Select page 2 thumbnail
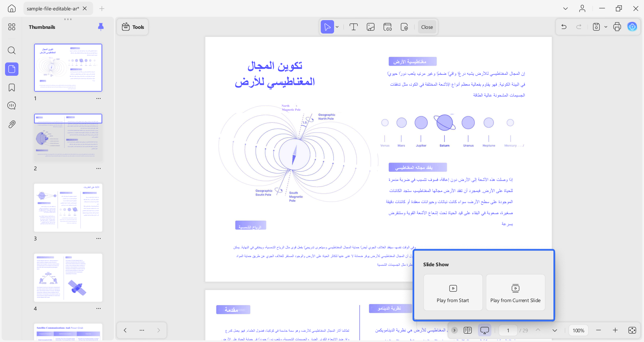This screenshot has width=644, height=342. (68, 137)
